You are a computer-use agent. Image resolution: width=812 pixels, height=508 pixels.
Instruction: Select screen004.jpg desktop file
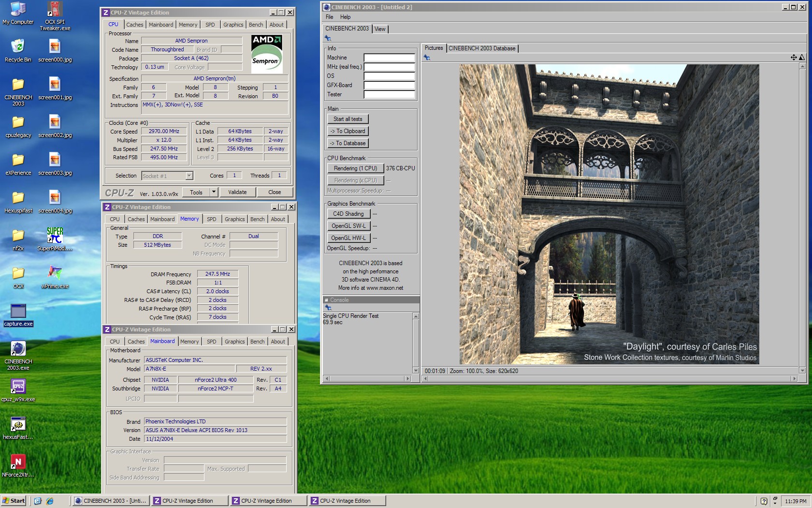pyautogui.click(x=55, y=202)
